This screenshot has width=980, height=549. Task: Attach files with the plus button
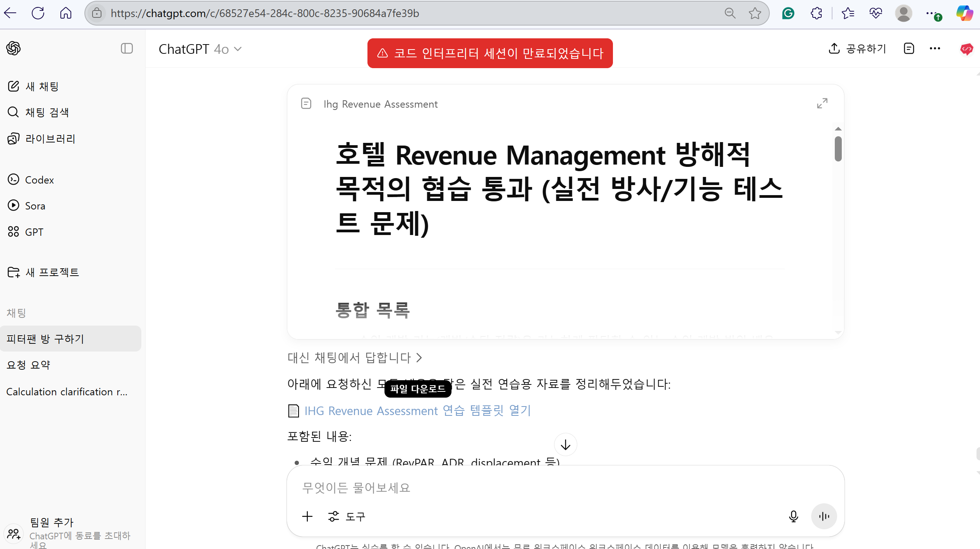click(307, 516)
